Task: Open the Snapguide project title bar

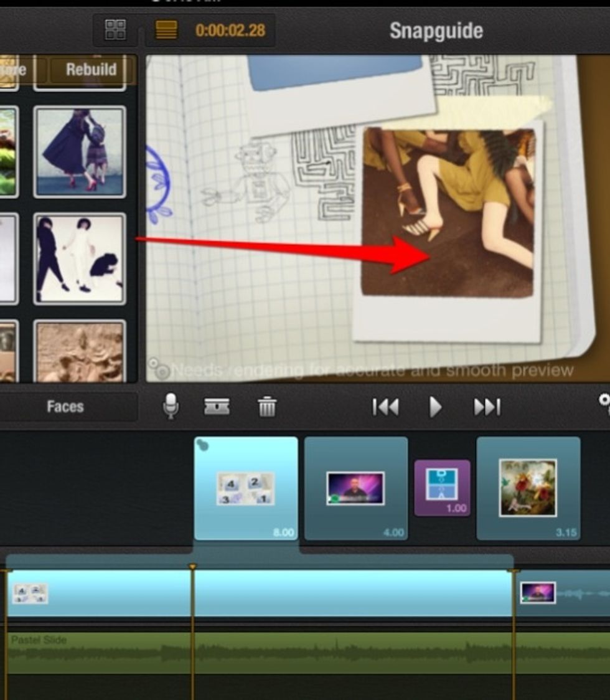Action: 436,30
